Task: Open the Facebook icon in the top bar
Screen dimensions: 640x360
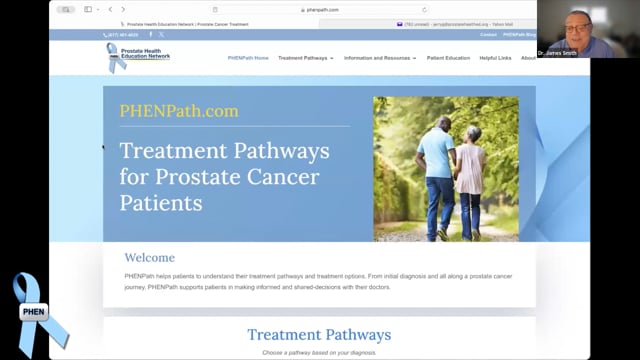Action: [151, 35]
